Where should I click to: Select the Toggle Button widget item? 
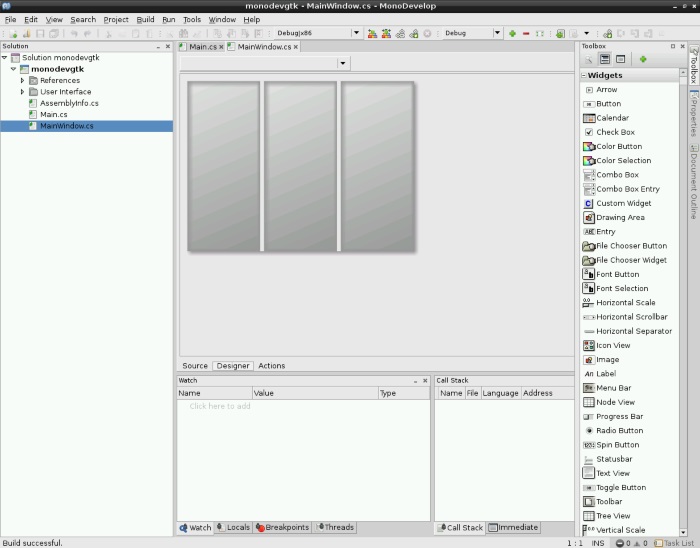pyautogui.click(x=621, y=487)
